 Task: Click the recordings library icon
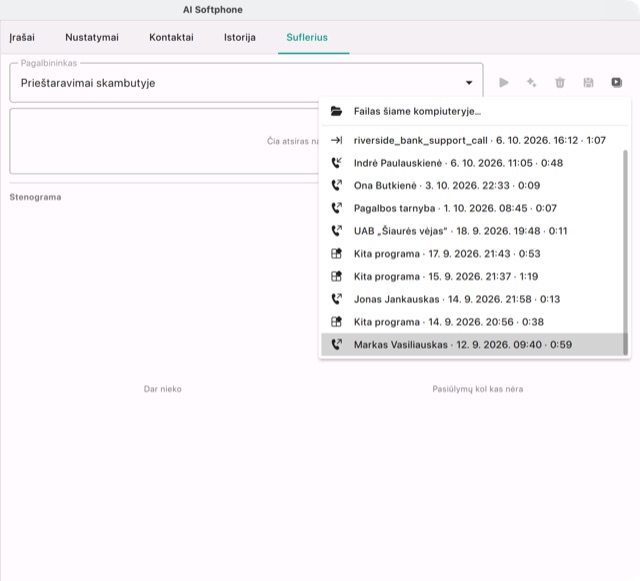point(616,83)
